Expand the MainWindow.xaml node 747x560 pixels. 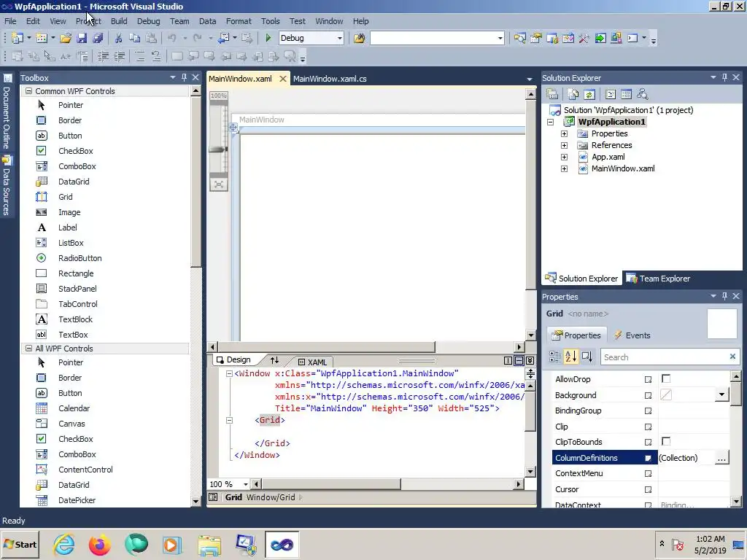click(564, 168)
